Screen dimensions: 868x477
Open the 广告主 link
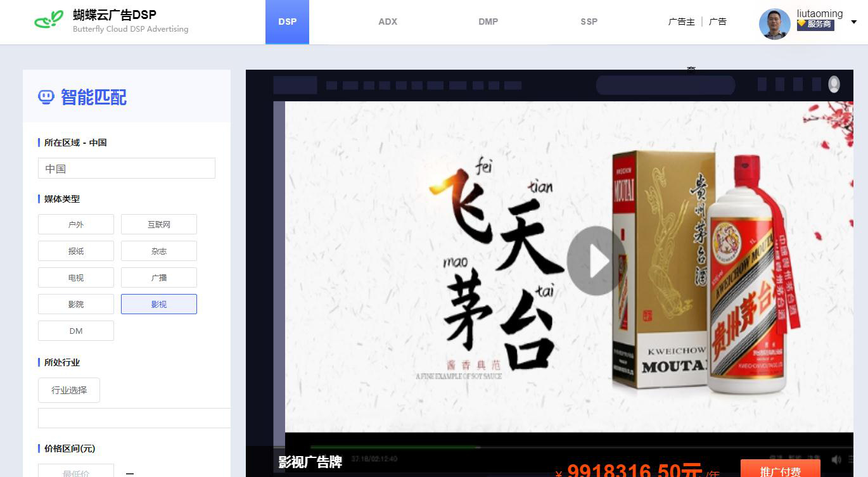681,22
